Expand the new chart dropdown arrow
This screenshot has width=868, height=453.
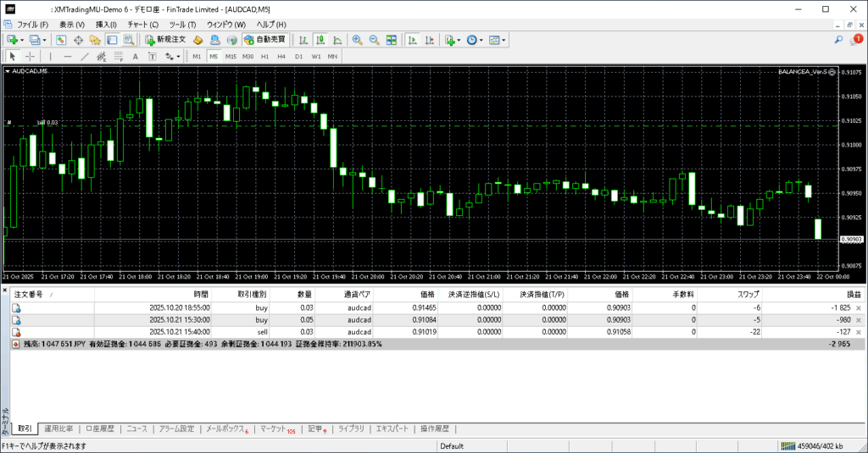[x=21, y=40]
